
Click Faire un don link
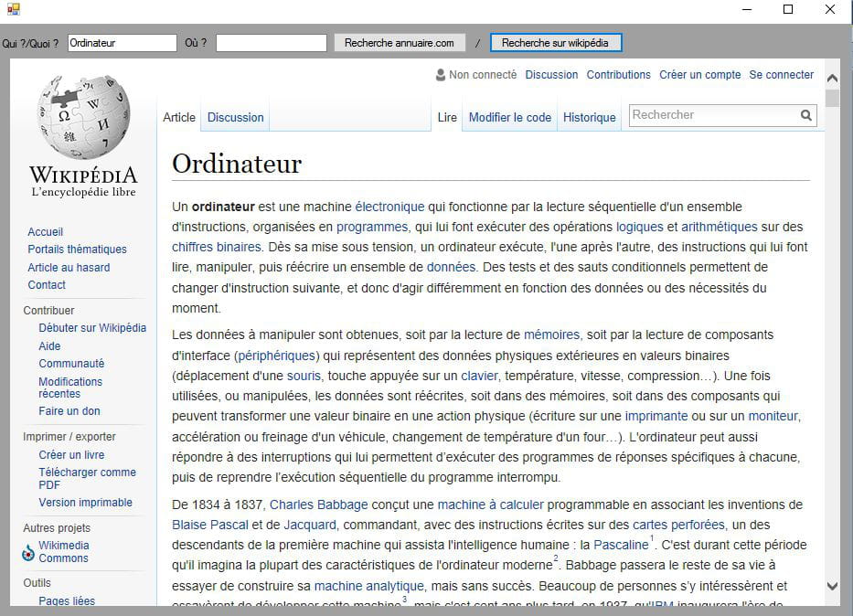click(69, 411)
